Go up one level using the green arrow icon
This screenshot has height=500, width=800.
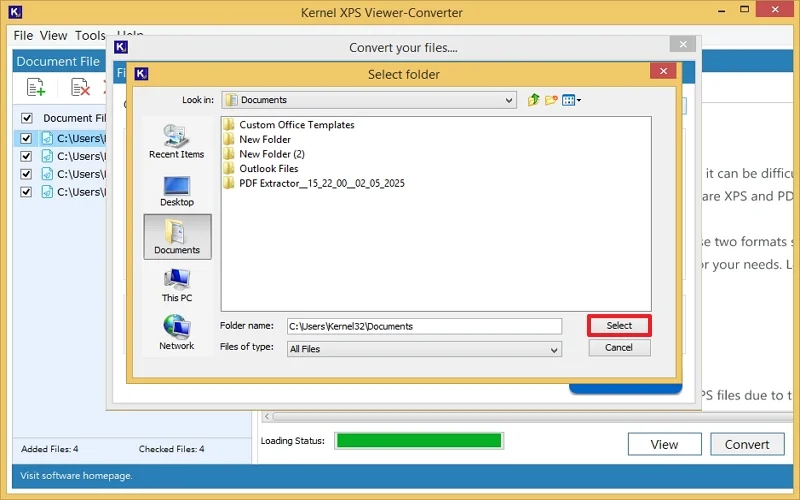[x=534, y=100]
